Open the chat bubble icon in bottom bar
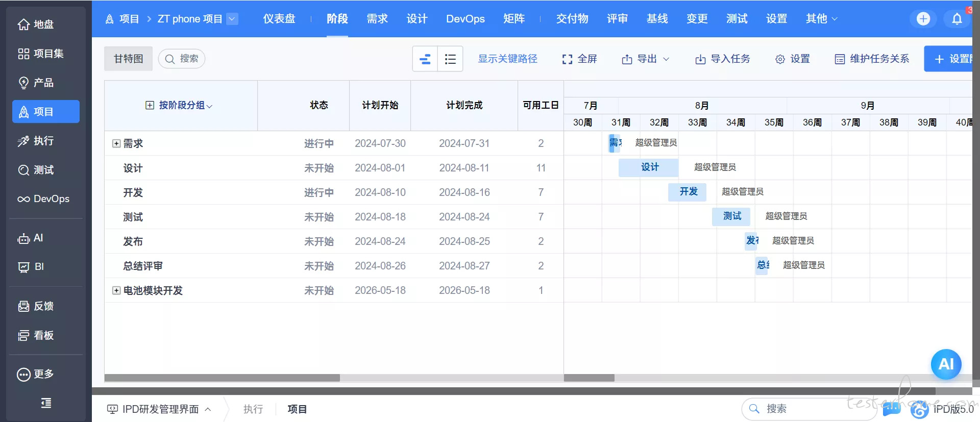980x422 pixels. [891, 409]
